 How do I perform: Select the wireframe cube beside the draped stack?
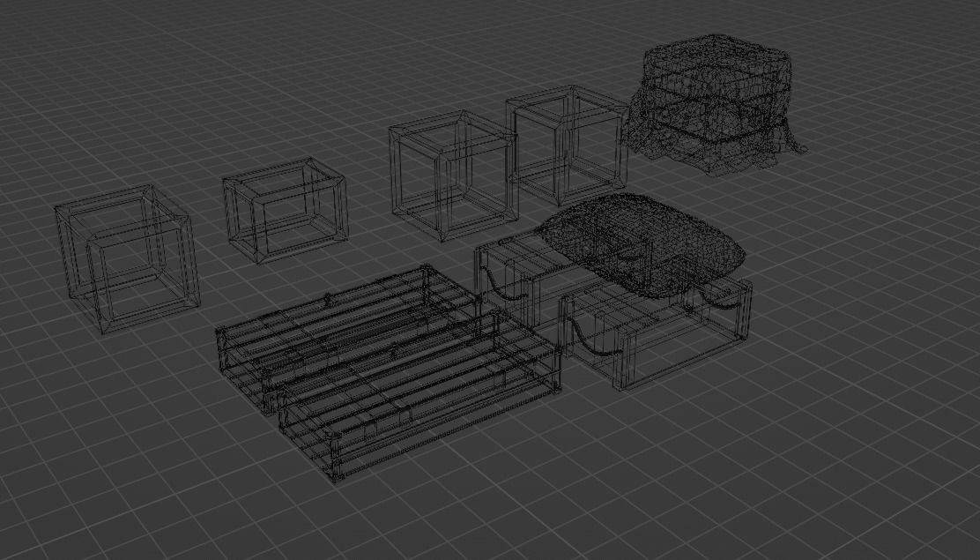coord(567,146)
